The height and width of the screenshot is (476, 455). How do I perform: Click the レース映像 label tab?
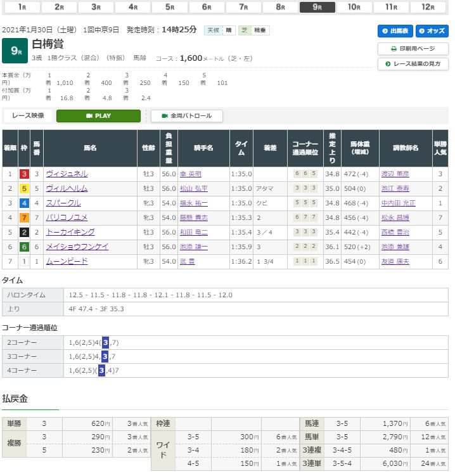[28, 116]
